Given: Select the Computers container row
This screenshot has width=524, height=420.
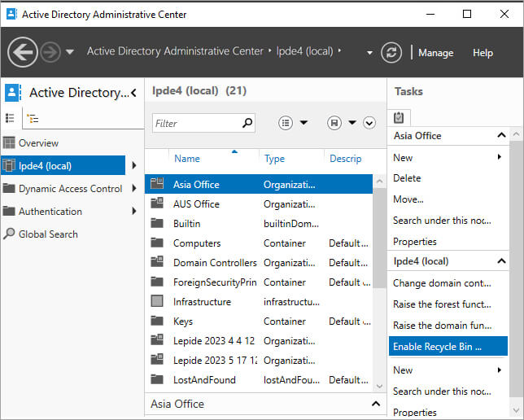Looking at the screenshot, I should pyautogui.click(x=259, y=243).
